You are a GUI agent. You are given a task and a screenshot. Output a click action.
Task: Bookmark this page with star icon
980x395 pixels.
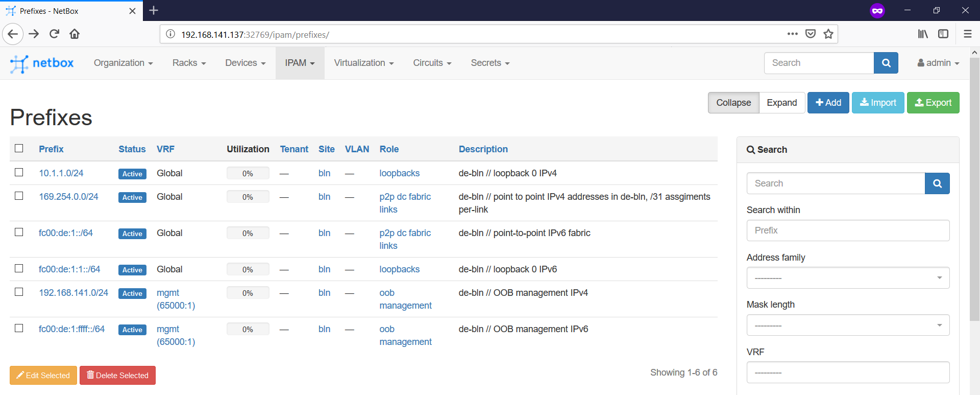tap(828, 34)
